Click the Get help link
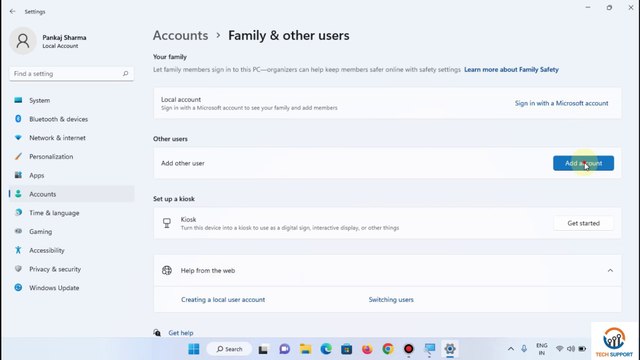Image resolution: width=640 pixels, height=360 pixels. pos(181,333)
